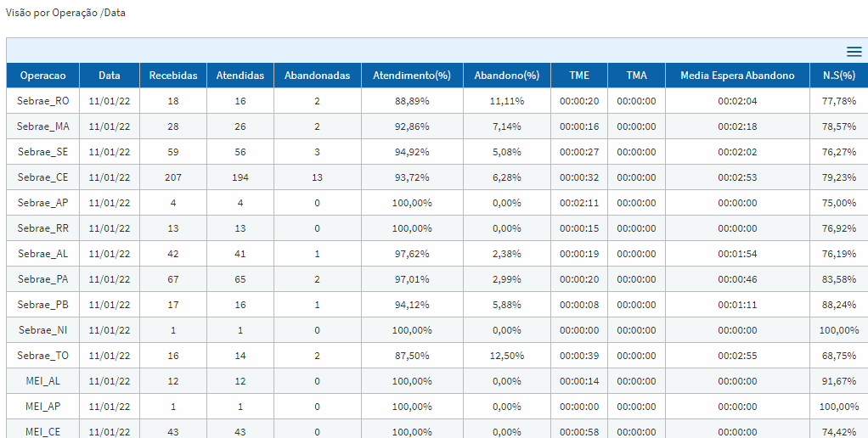
Task: Click the TME value 00:02:11
Action: pyautogui.click(x=579, y=203)
